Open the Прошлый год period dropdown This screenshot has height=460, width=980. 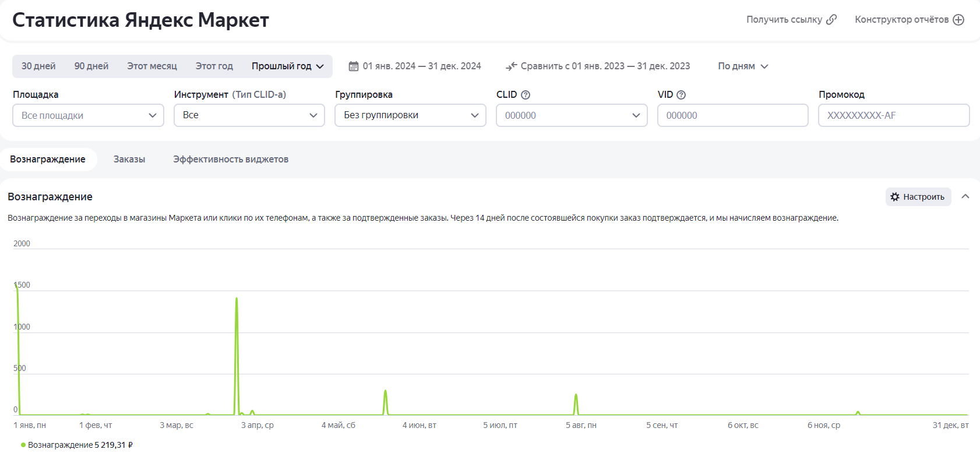[288, 66]
